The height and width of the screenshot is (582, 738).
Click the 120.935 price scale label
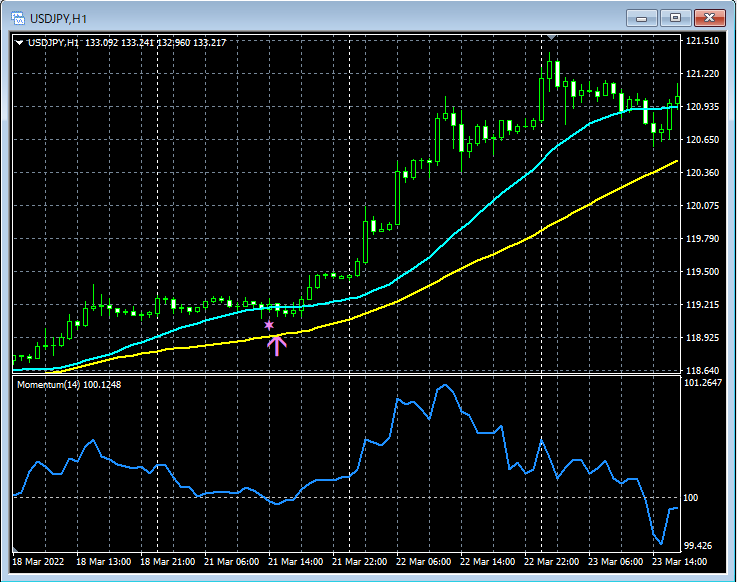pos(703,107)
